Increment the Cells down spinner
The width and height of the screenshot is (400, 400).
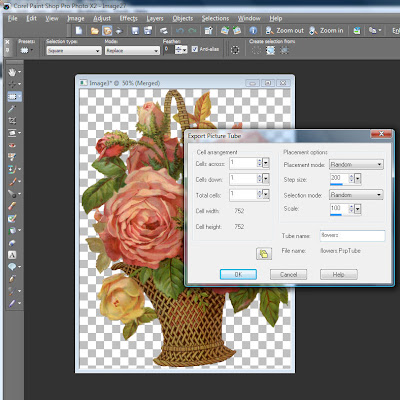coord(260,177)
